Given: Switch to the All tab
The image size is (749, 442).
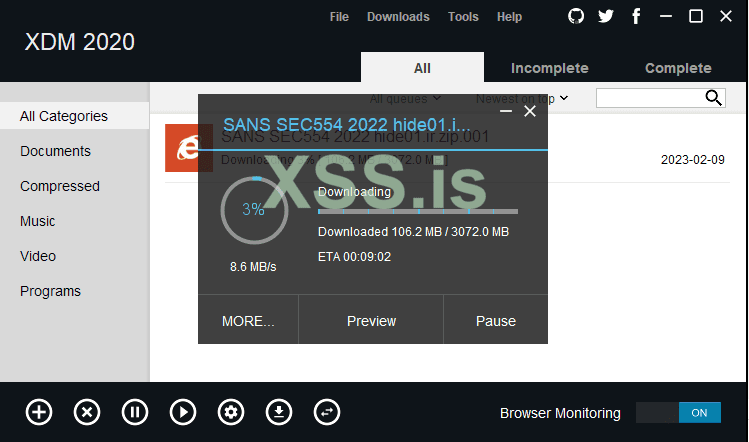Looking at the screenshot, I should 422,67.
